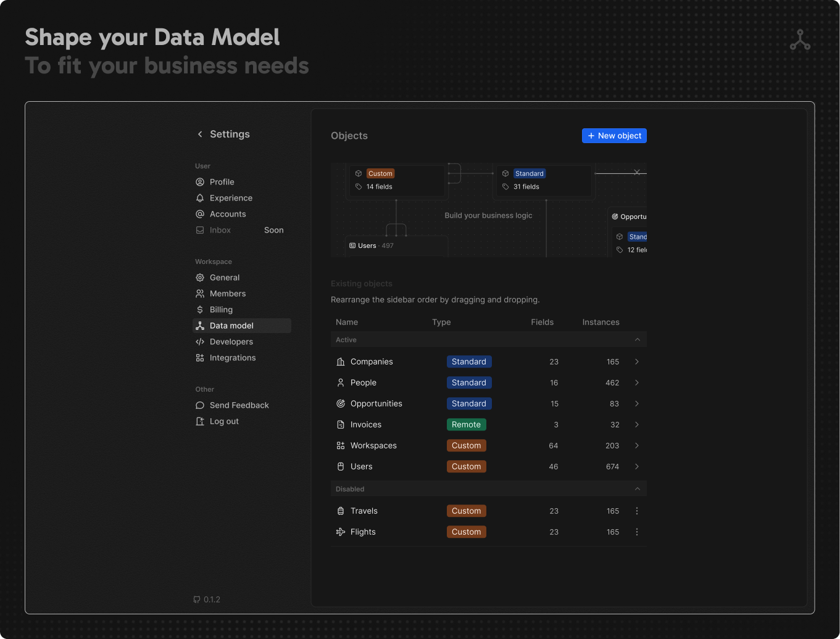Open Profile settings from the sidebar

[x=222, y=182]
